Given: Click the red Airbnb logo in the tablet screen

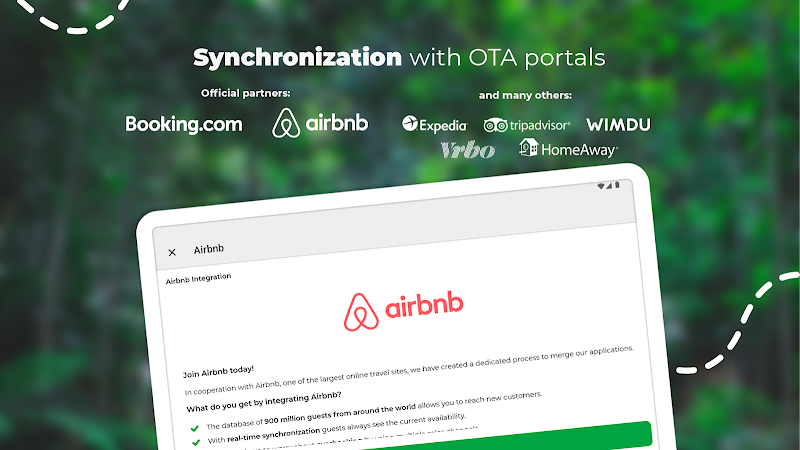Looking at the screenshot, I should (404, 311).
